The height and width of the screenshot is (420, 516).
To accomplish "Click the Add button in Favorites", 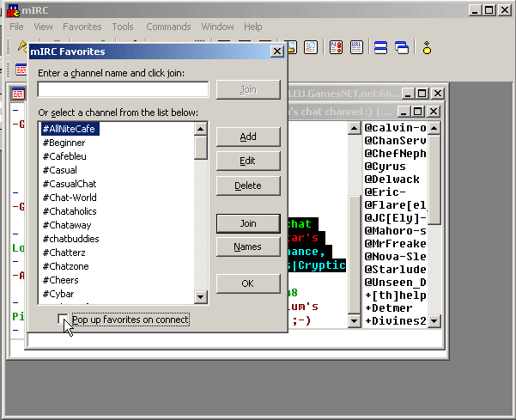I will point(248,137).
